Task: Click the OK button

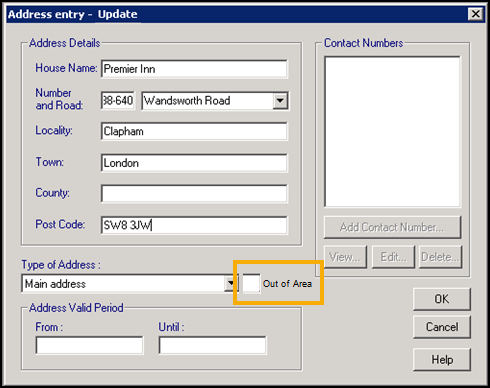Action: click(x=442, y=299)
